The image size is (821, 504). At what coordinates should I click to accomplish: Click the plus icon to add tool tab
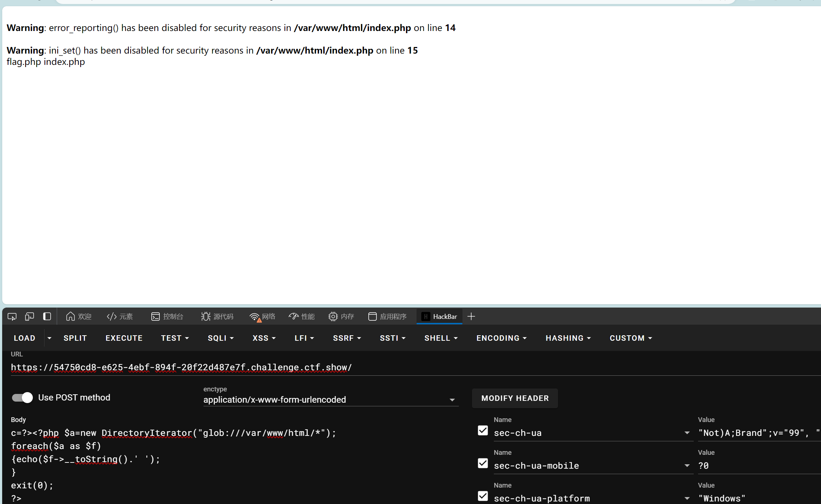click(471, 316)
